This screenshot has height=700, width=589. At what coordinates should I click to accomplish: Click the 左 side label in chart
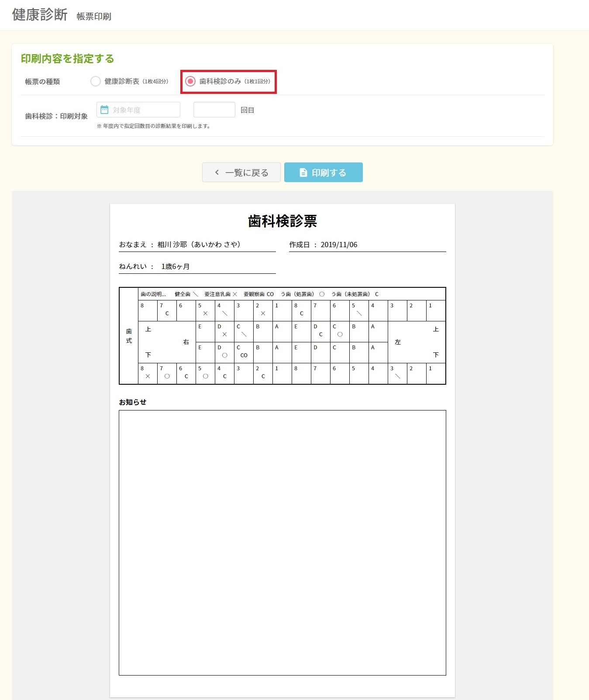(398, 342)
